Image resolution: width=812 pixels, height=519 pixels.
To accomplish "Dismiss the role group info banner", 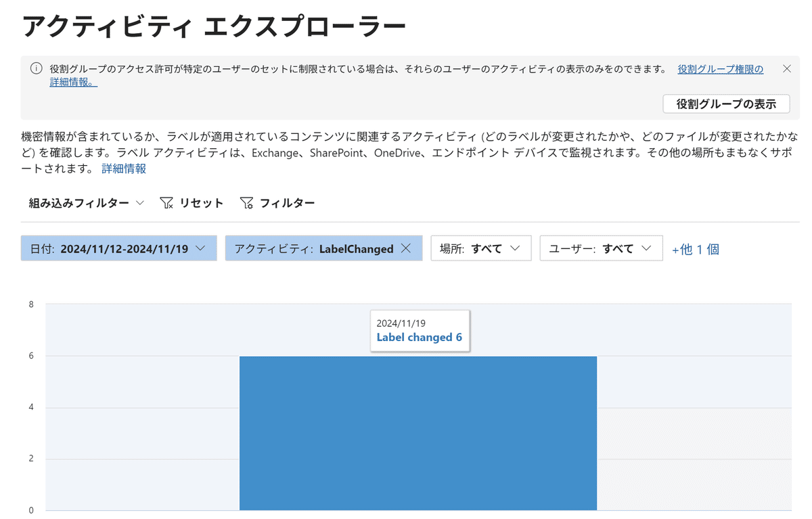I will tap(786, 68).
